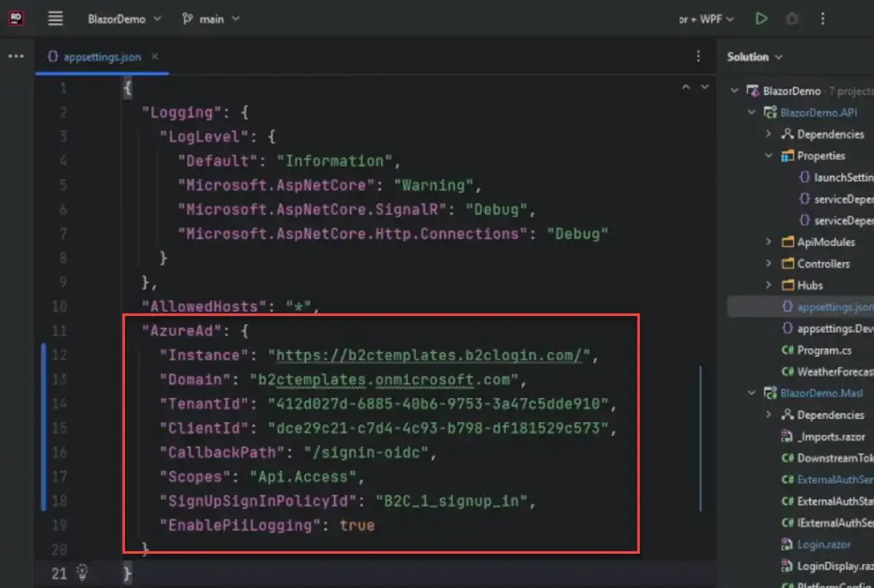Open Program.cs in the solution tree
874x588 pixels.
tap(823, 350)
